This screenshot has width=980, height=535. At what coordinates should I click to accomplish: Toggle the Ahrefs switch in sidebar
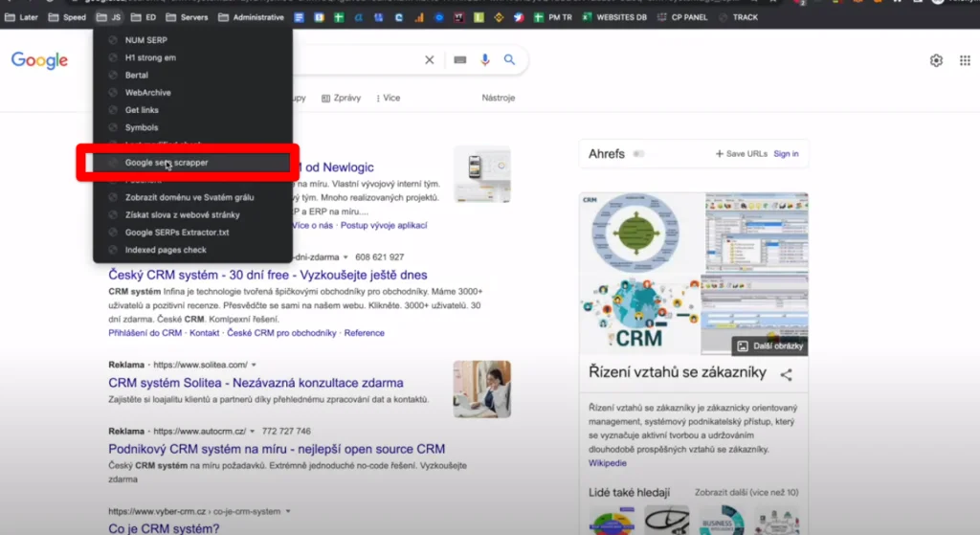(x=638, y=154)
